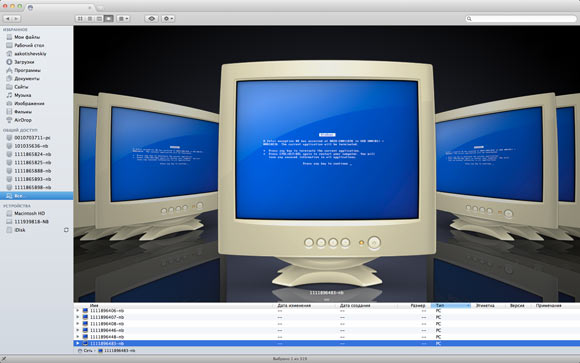This screenshot has height=363, width=580.
Task: Click the PC icon of 1111896408-nb
Action: [x=85, y=324]
